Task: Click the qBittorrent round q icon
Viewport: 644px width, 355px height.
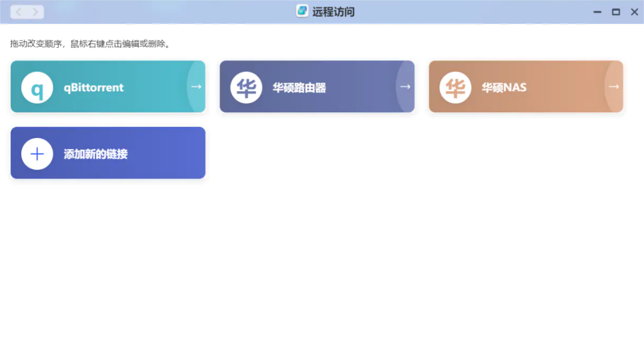Action: 37,88
